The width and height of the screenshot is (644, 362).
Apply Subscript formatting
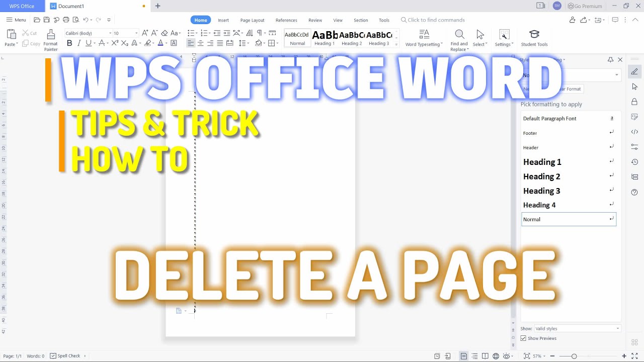pyautogui.click(x=125, y=43)
